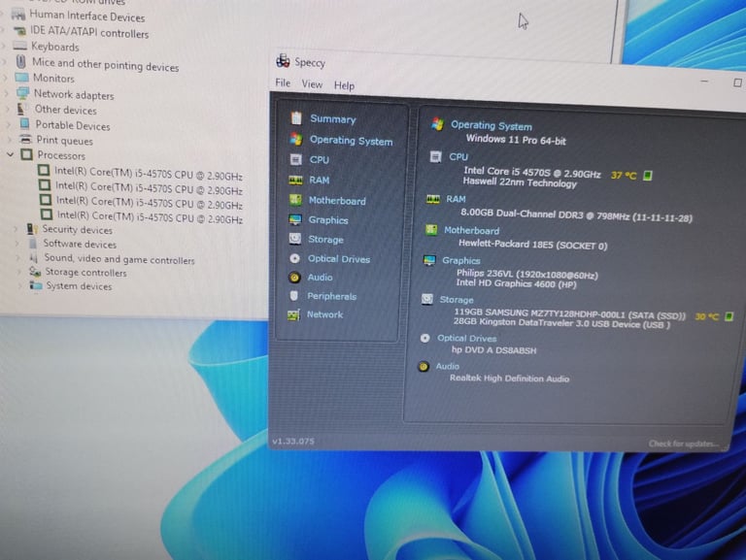Click the Optical Drives heading link in summary
This screenshot has width=746, height=560.
click(x=466, y=338)
